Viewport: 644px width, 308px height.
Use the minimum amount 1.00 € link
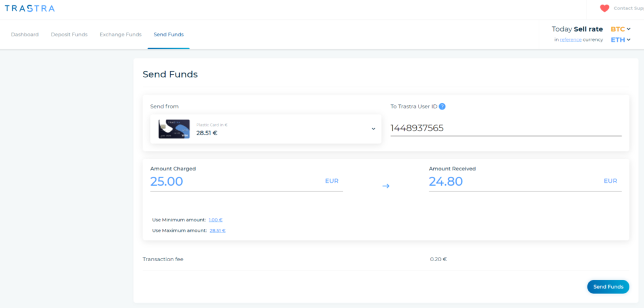(x=215, y=220)
